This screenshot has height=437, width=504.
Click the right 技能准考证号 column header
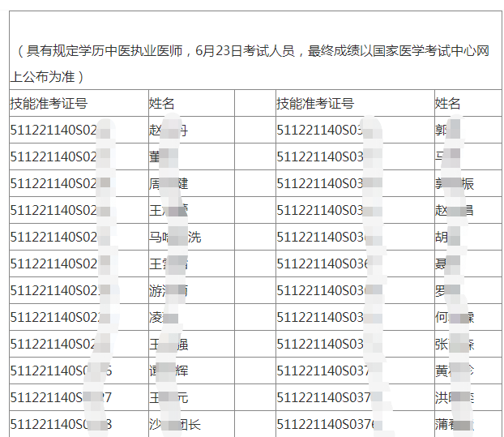(315, 104)
